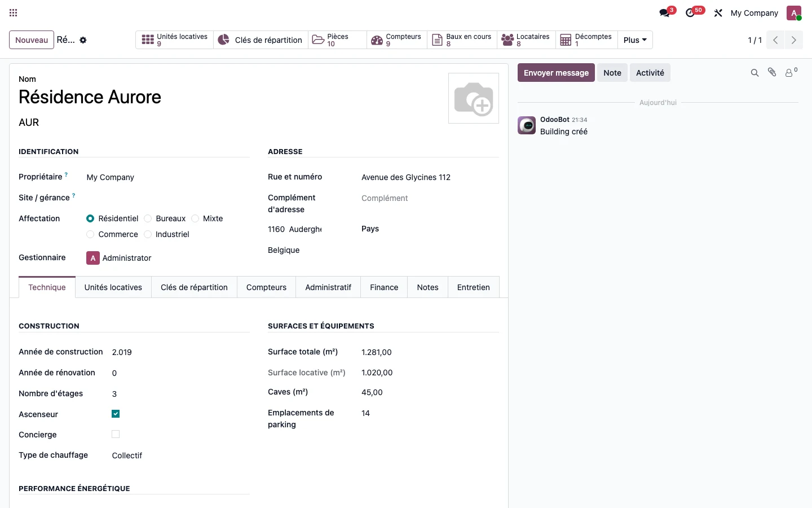Select the Mixte affectation option
This screenshot has width=812, height=508.
coord(195,218)
